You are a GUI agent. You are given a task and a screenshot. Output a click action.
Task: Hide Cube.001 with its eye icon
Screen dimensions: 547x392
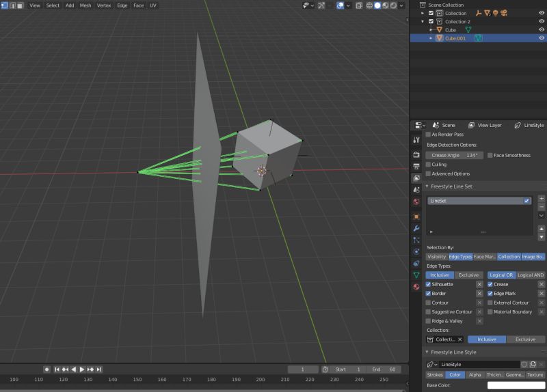[542, 38]
